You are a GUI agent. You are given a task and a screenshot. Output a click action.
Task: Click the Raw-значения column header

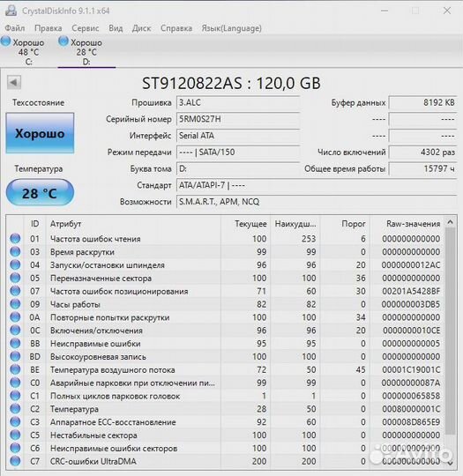[407, 224]
